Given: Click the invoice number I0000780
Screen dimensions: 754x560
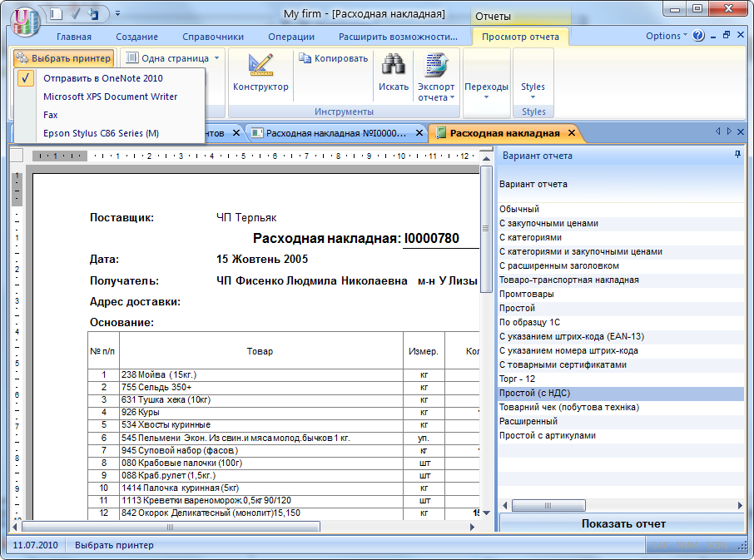Looking at the screenshot, I should tap(431, 239).
